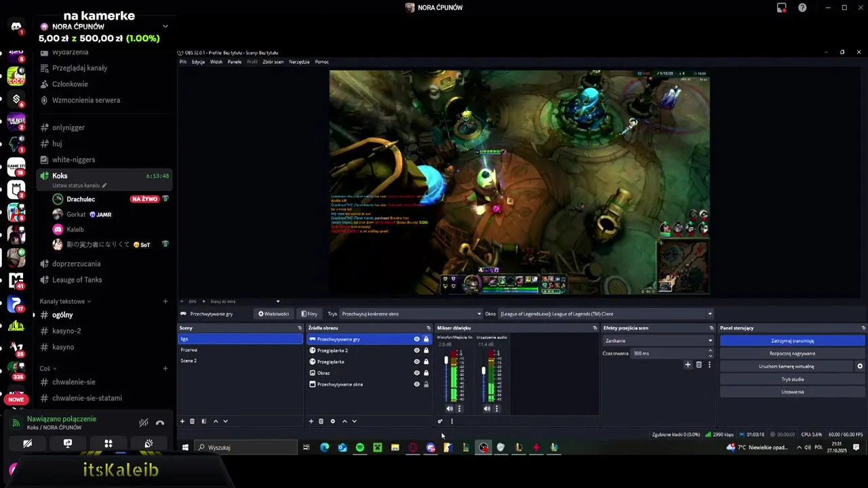Expand NORA ĆPUNÓW server menu chevron
This screenshot has width=868, height=488.
coord(165,26)
